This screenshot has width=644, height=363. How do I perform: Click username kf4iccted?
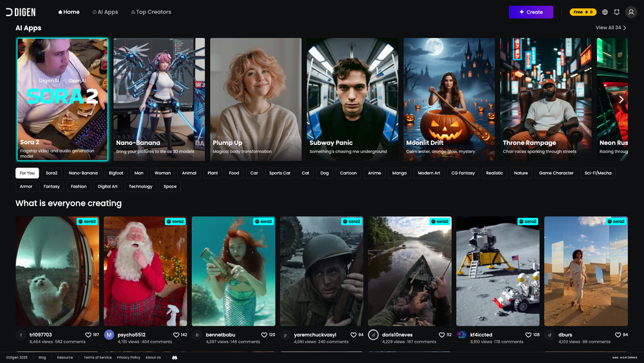click(x=481, y=335)
